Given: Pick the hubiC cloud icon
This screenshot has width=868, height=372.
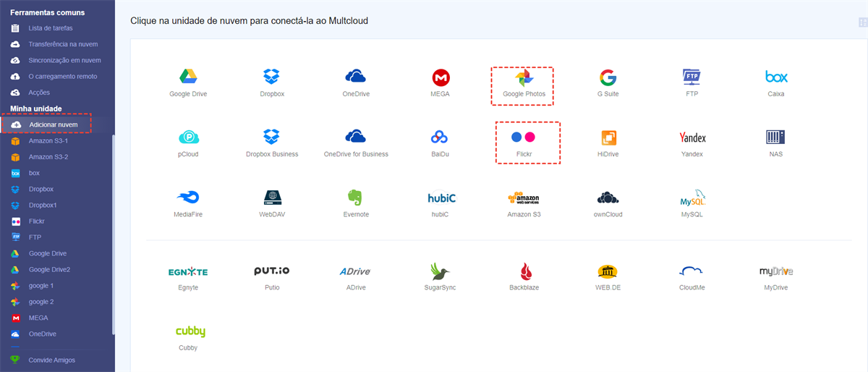Looking at the screenshot, I should [x=441, y=198].
